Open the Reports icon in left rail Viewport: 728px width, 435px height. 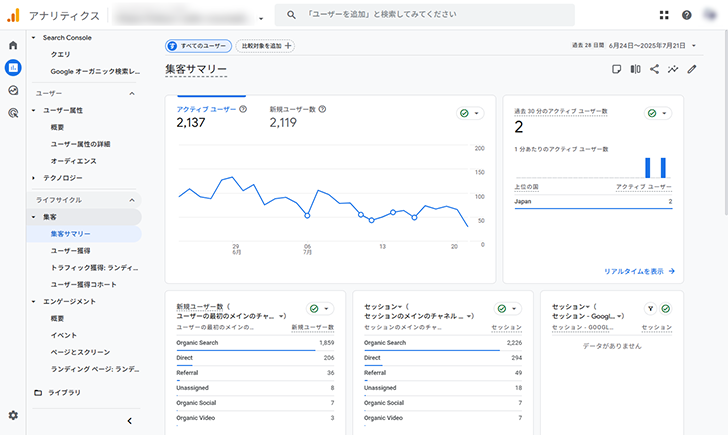click(13, 68)
